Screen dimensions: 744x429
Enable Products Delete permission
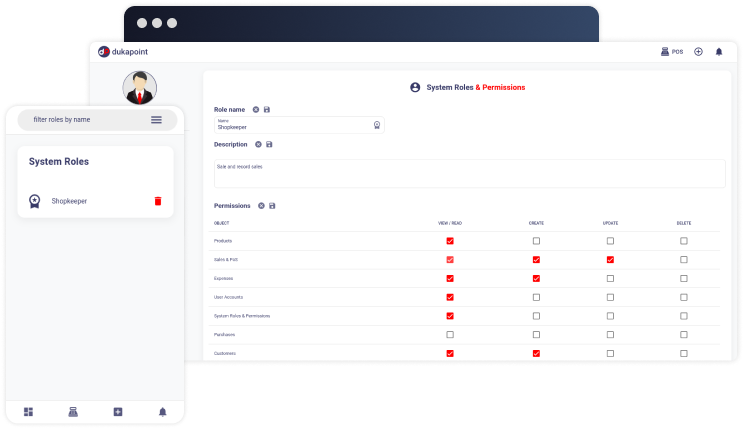tap(684, 241)
